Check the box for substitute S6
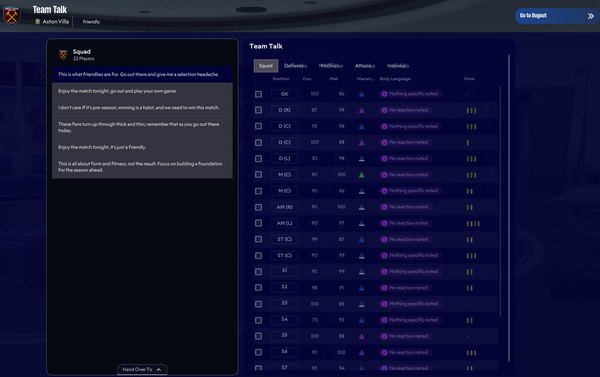The width and height of the screenshot is (600, 377). [259, 352]
